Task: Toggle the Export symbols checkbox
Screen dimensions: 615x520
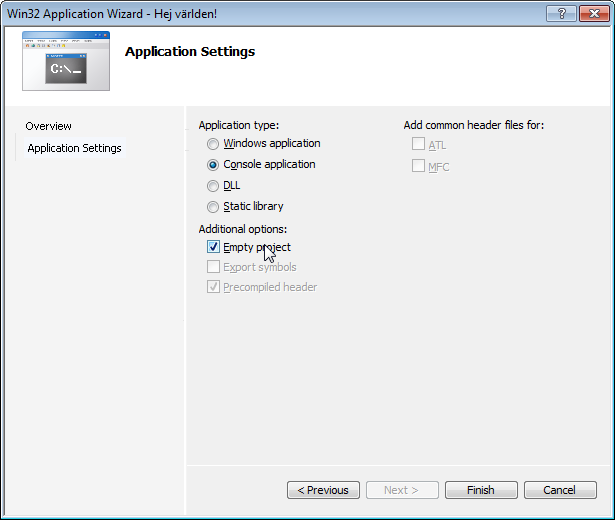Action: [213, 267]
